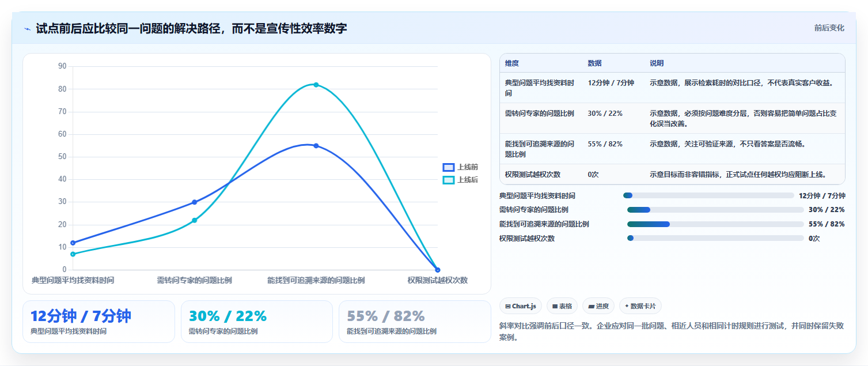Click the 0次 value beside progress bar
Image resolution: width=868 pixels, height=366 pixels.
[x=814, y=239]
